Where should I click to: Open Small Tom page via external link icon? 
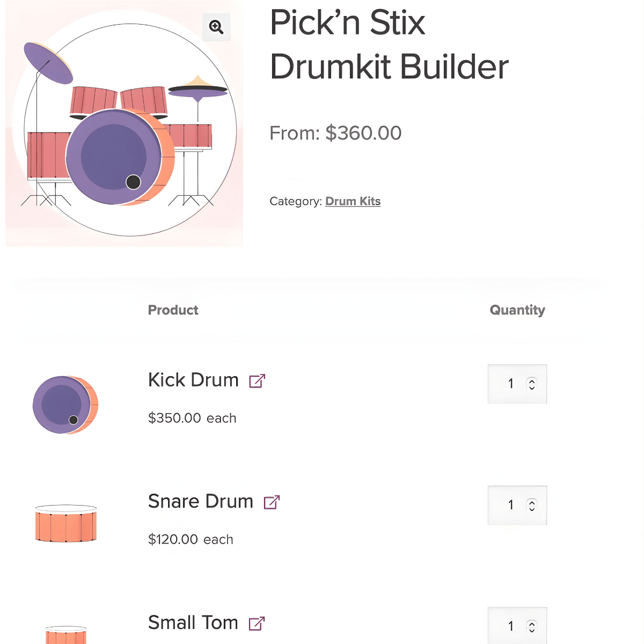(257, 623)
